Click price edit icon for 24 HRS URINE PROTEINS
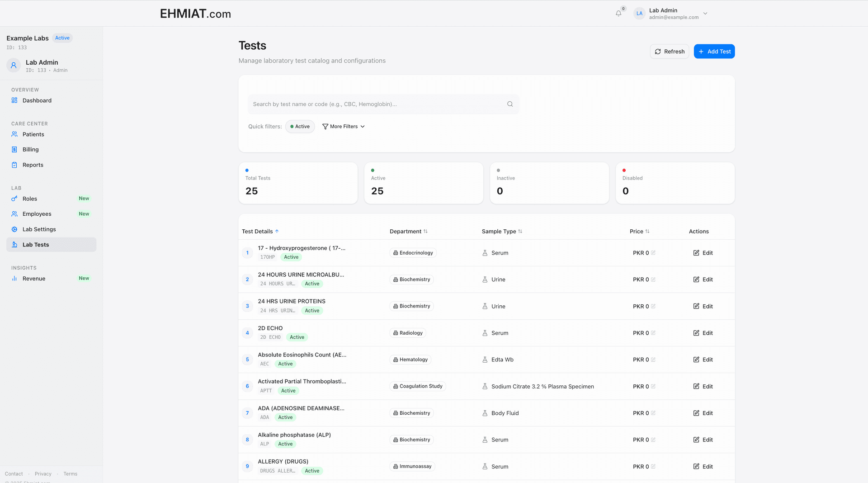 (653, 306)
